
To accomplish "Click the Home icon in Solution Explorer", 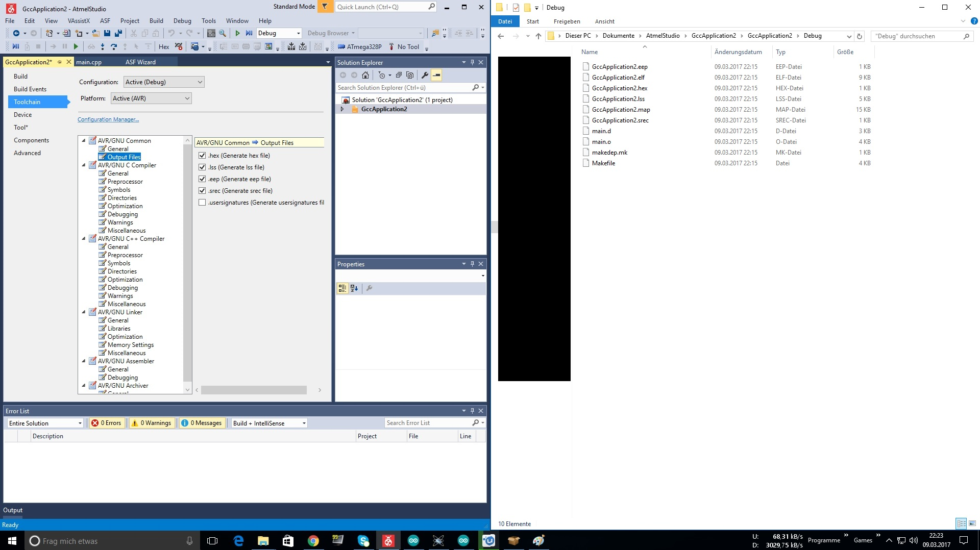I will [x=365, y=75].
